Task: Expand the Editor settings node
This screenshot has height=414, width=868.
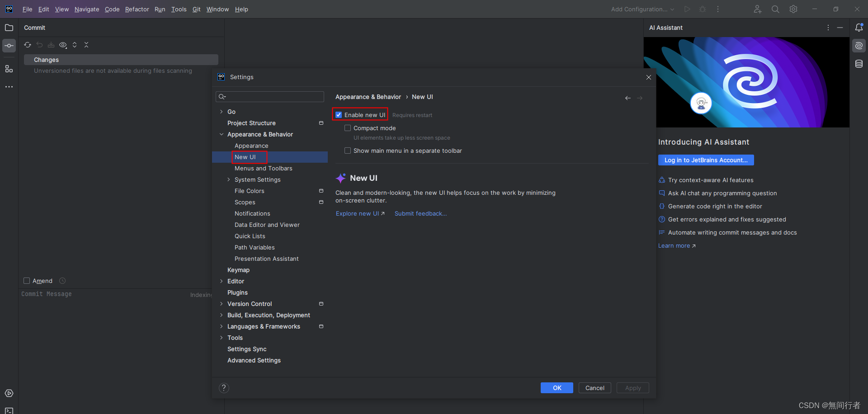Action: [221, 281]
